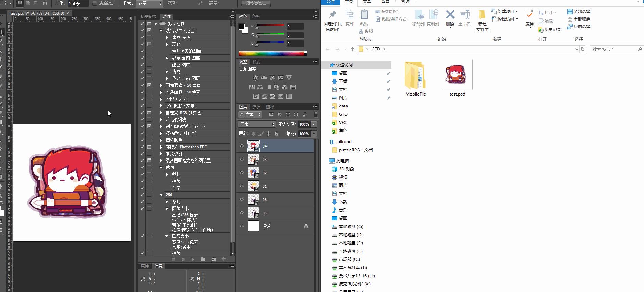This screenshot has width=644, height=292.
Task: Play the selected action
Action: coord(193,259)
